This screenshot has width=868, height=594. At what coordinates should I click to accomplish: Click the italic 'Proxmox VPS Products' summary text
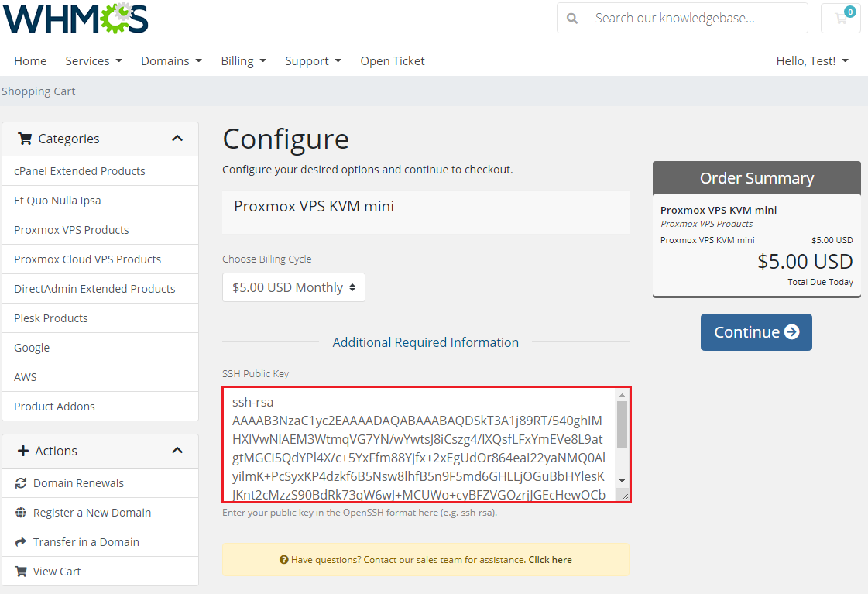(x=706, y=224)
